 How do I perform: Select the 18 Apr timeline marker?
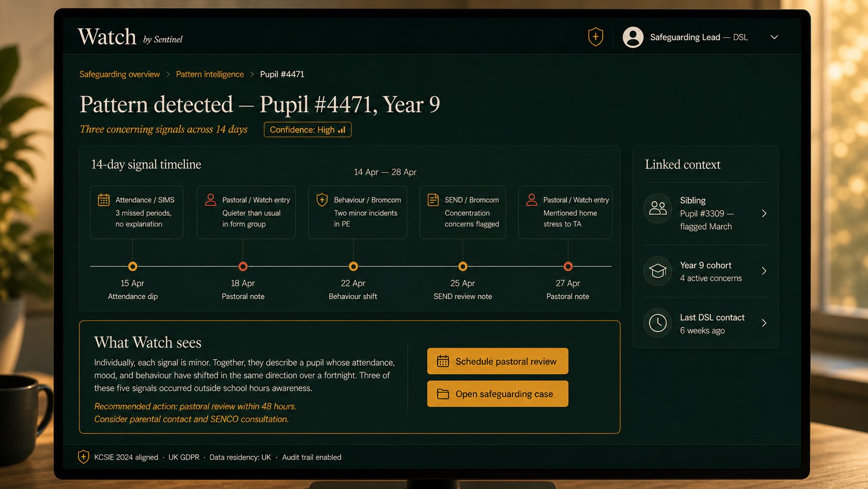(x=243, y=267)
